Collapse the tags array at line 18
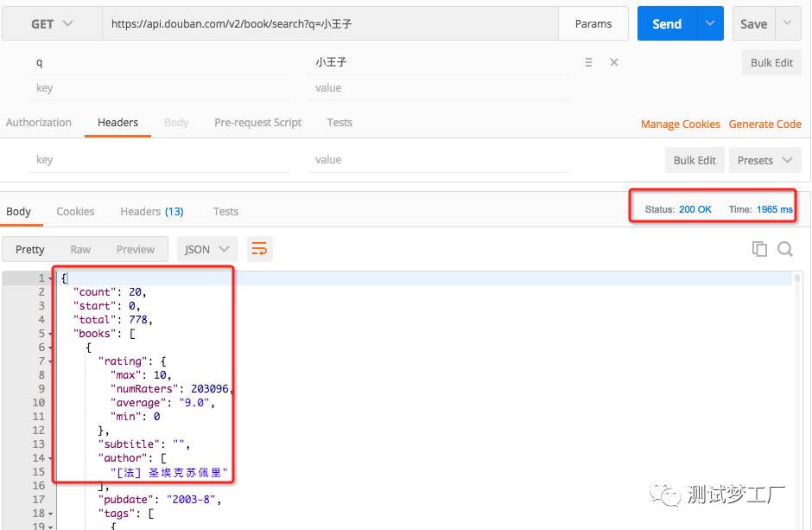Image resolution: width=812 pixels, height=530 pixels. (50, 514)
